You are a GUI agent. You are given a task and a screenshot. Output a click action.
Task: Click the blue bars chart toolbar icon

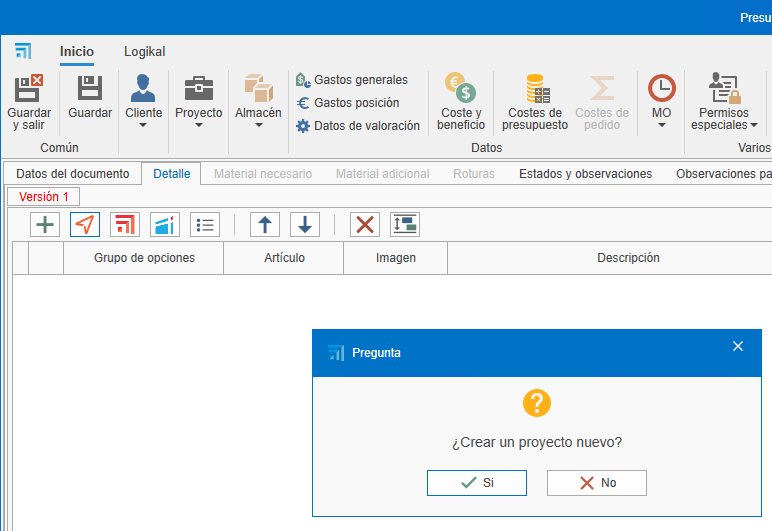point(164,225)
